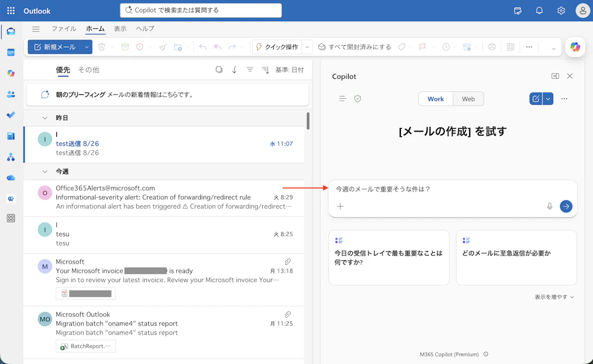Open the account profile avatar
Viewport: 593px width, 364px height.
(x=583, y=11)
